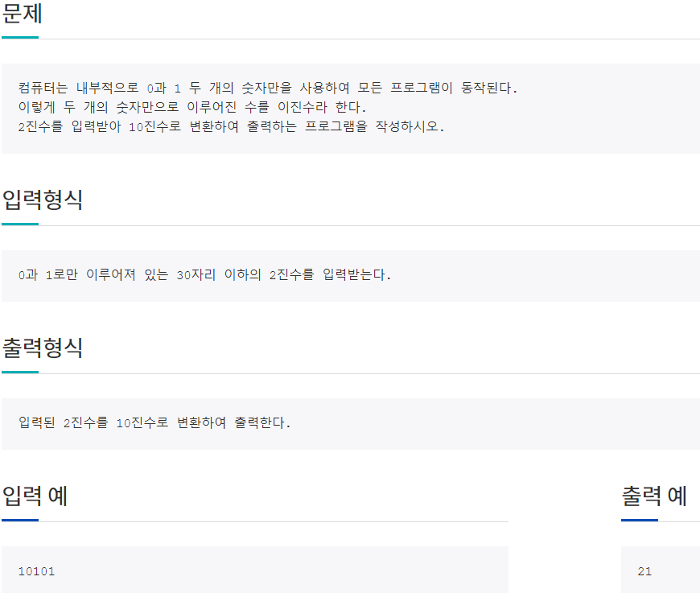The height and width of the screenshot is (593, 700).
Task: Click the 문제 section heading
Action: pos(23,14)
